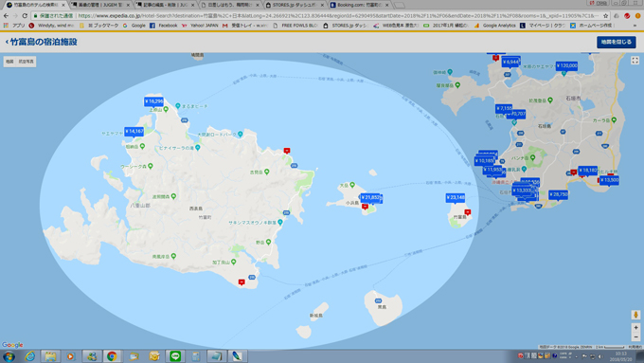Select the ¥14,167 hotel price marker
644x363 pixels.
tap(134, 132)
